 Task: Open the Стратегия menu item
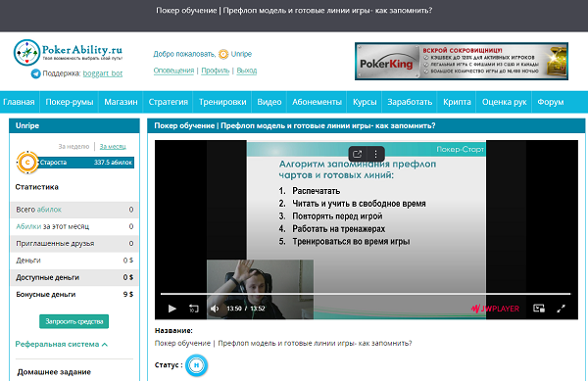[168, 102]
